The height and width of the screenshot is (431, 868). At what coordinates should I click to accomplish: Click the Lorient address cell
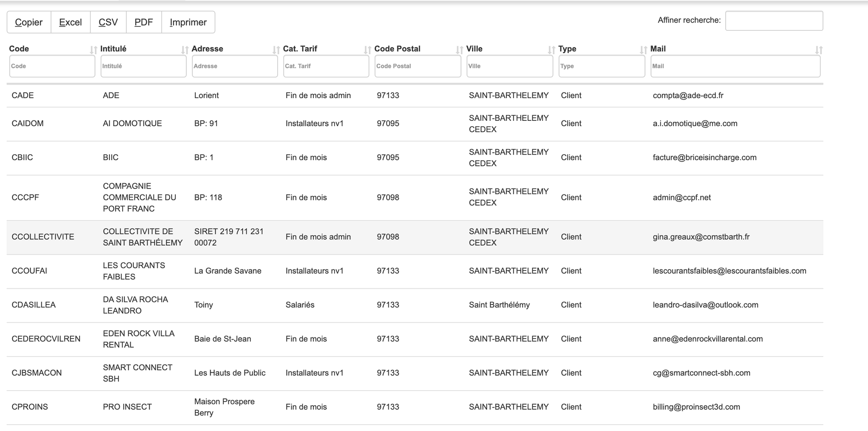click(x=207, y=95)
